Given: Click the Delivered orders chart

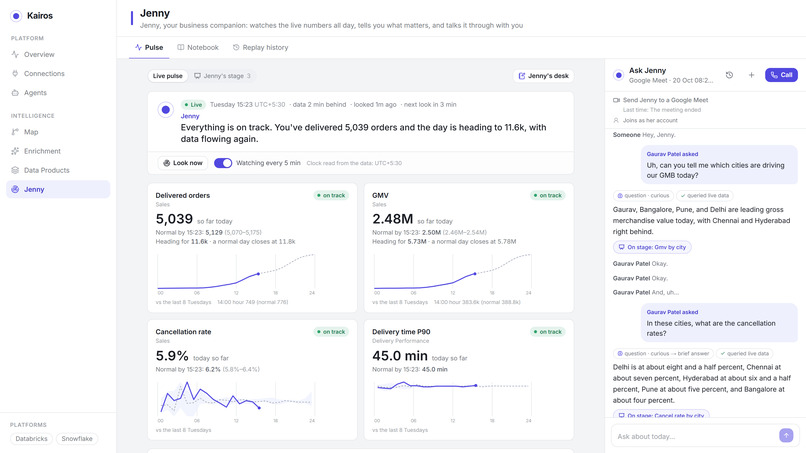Looking at the screenshot, I should [x=236, y=274].
